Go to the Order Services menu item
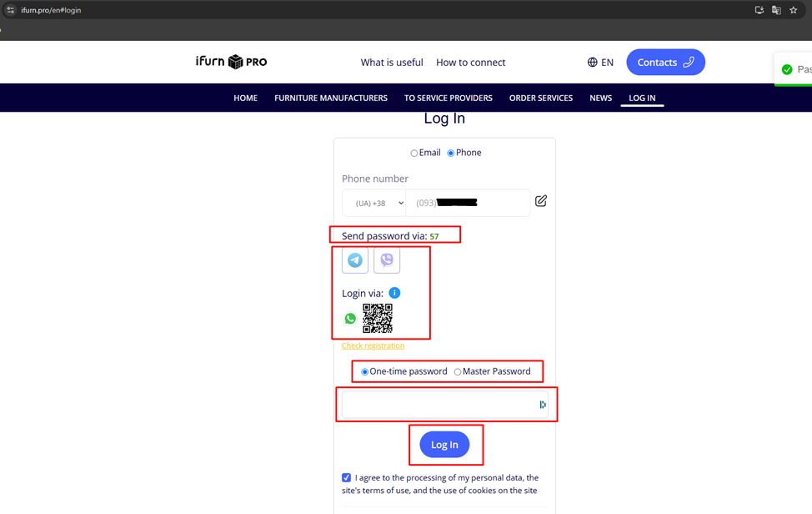The height and width of the screenshot is (514, 812). pos(540,98)
